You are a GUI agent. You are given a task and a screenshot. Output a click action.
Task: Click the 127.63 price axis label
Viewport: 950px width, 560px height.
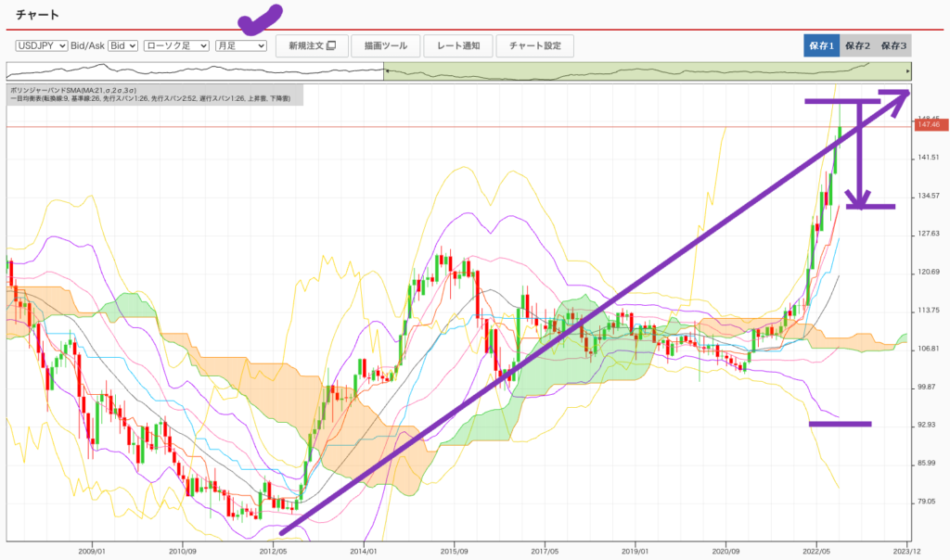(x=928, y=234)
